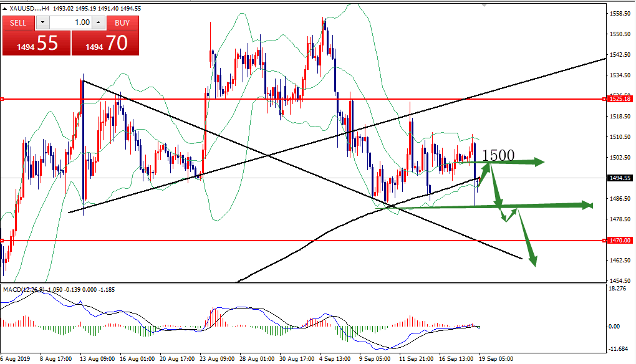Click the buy price tile showing 1494 70
The image size is (636, 364).
pos(105,43)
